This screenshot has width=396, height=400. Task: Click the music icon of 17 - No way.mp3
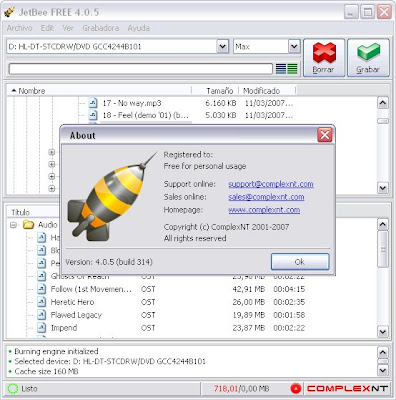[93, 103]
